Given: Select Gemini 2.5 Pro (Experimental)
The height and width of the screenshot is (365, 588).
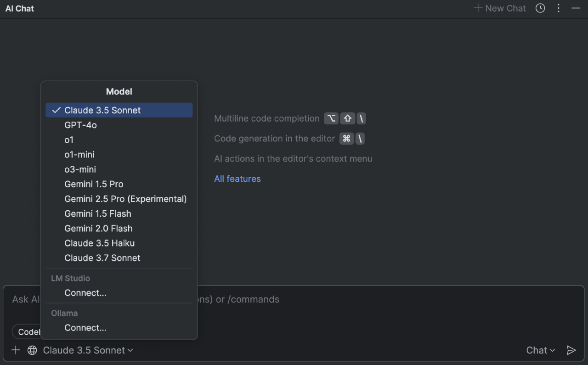Looking at the screenshot, I should tap(125, 199).
